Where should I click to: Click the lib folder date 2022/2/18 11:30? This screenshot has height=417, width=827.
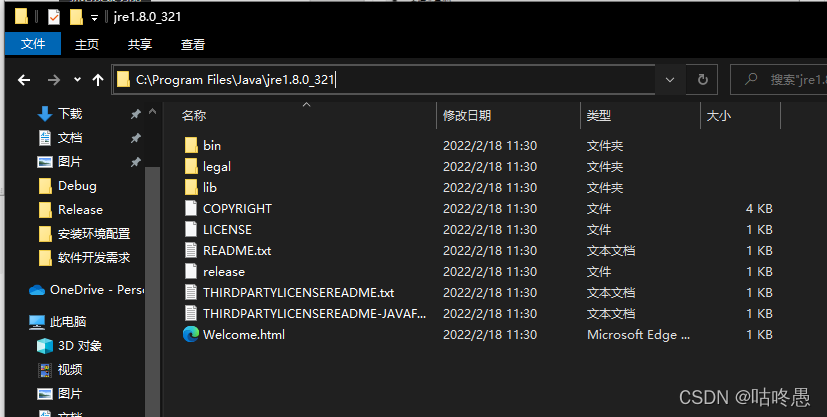(489, 188)
